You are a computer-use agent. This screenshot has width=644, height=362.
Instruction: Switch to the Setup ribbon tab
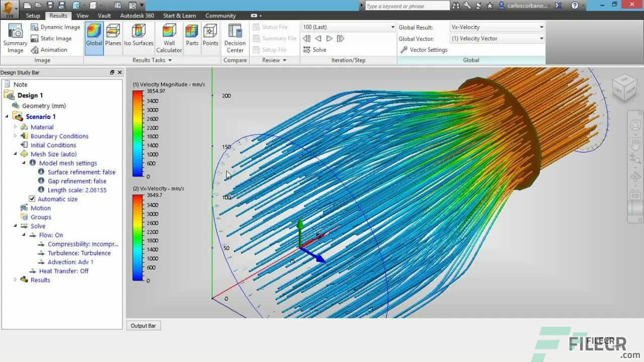click(33, 16)
